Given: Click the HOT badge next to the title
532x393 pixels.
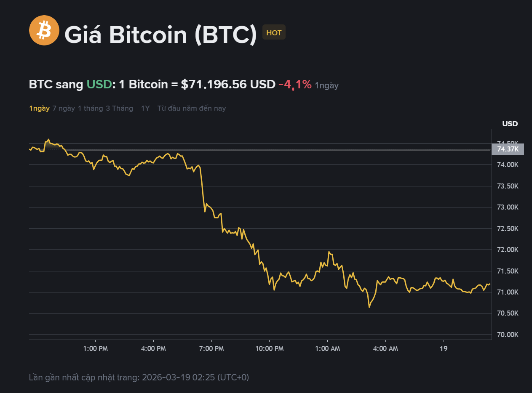Looking at the screenshot, I should [x=274, y=33].
